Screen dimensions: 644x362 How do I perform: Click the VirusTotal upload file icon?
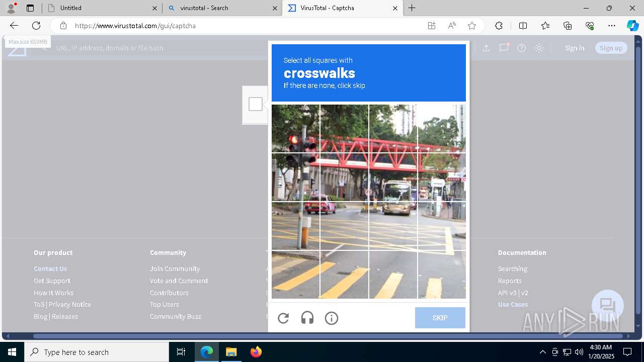click(x=486, y=48)
